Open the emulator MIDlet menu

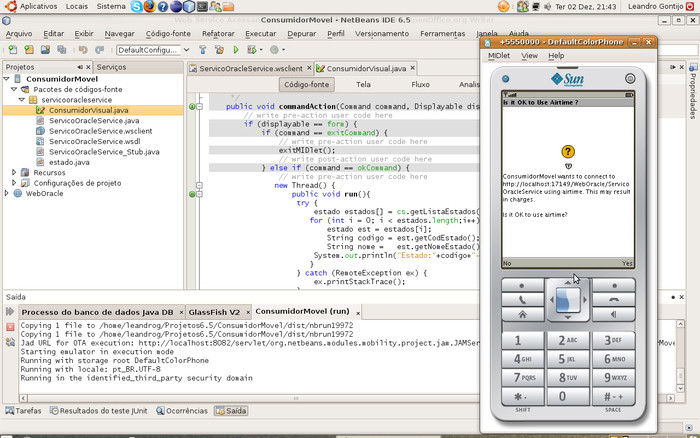tap(499, 55)
